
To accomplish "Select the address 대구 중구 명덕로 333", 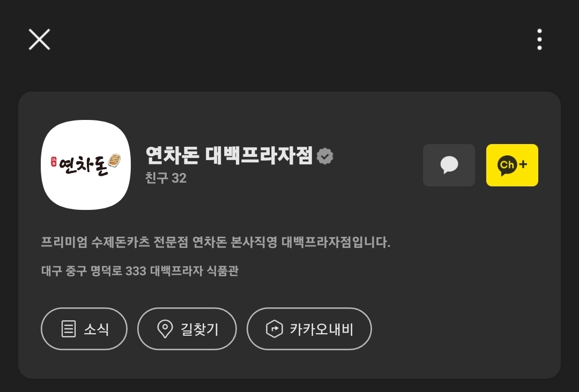I will pos(94,271).
